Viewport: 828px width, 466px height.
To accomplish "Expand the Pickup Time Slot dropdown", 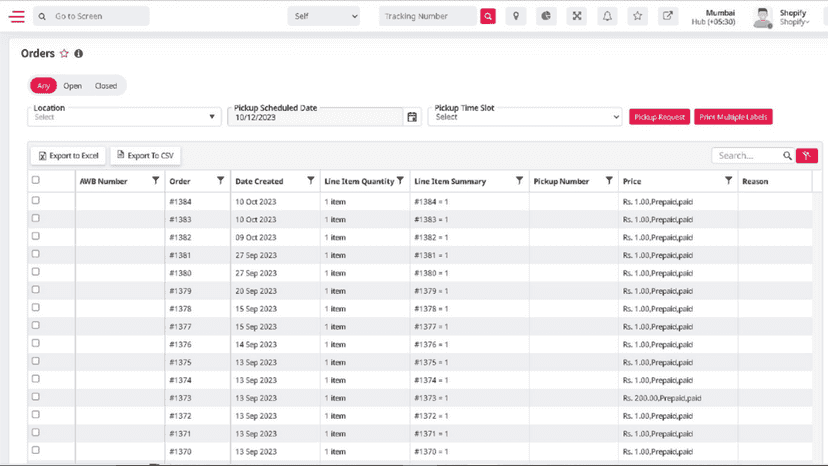I will tap(525, 117).
